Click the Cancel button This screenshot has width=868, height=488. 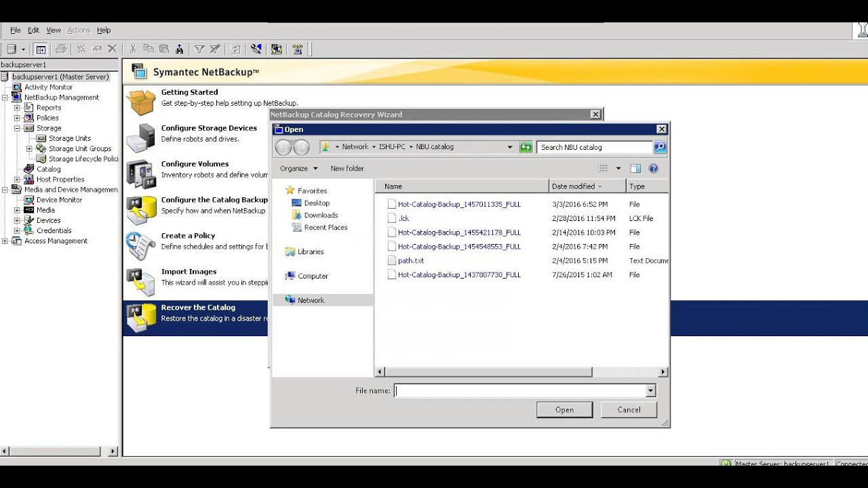pos(629,409)
